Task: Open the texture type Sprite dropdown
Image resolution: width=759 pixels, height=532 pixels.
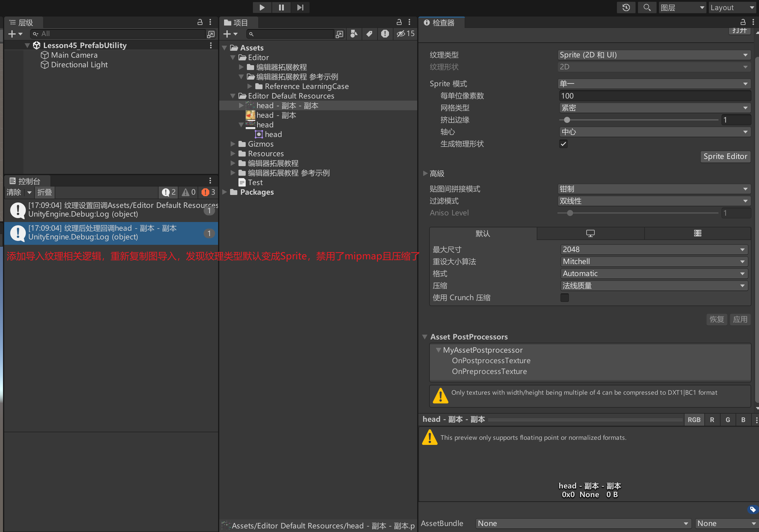Action: coord(654,55)
